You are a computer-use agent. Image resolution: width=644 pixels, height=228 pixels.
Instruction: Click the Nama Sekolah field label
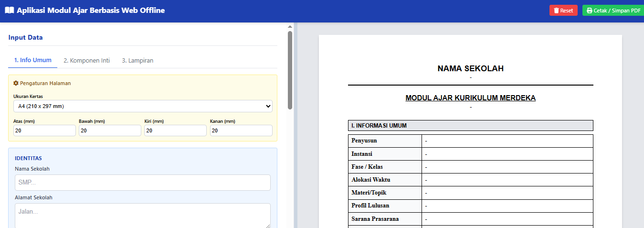click(32, 169)
